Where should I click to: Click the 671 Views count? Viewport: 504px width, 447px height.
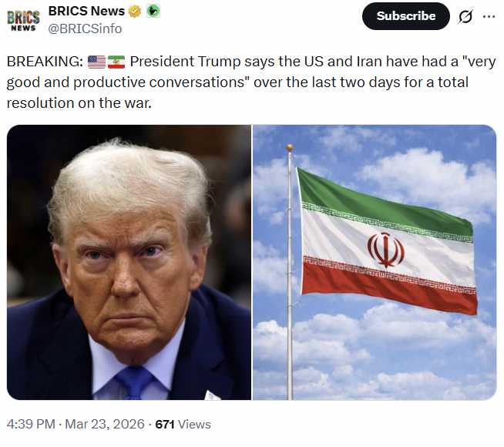click(x=183, y=424)
